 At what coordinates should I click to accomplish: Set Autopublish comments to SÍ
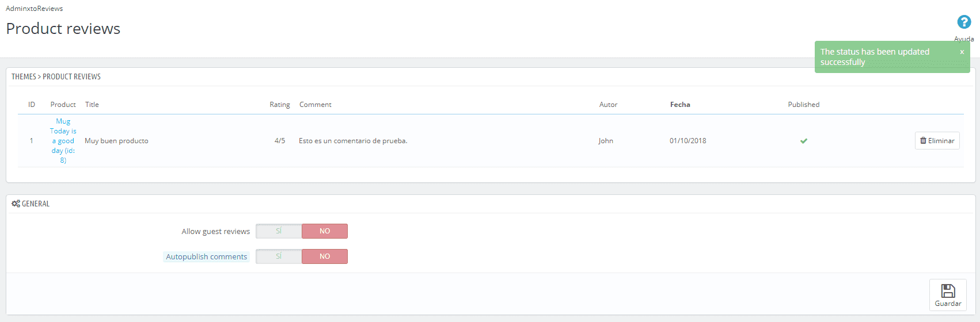(x=279, y=256)
